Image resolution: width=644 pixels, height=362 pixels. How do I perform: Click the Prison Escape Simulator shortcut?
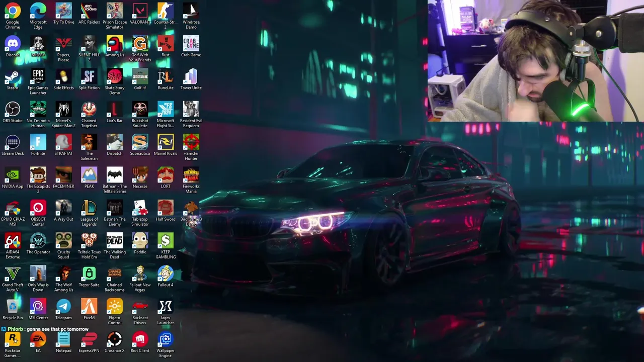pos(115,11)
